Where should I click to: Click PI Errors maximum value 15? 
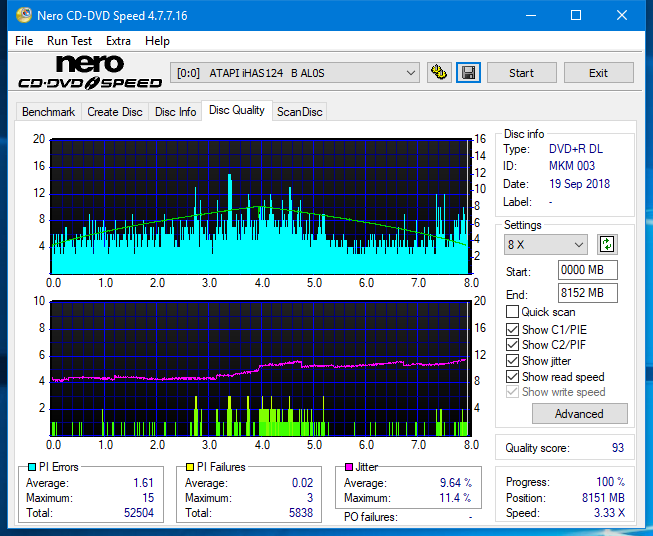pos(148,498)
